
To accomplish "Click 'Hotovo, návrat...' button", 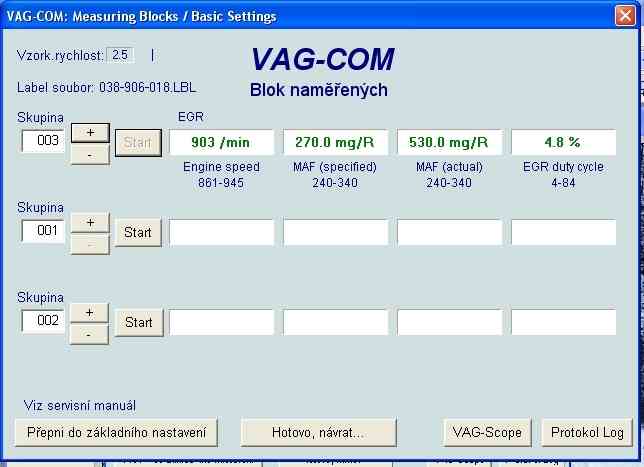I will tap(318, 432).
